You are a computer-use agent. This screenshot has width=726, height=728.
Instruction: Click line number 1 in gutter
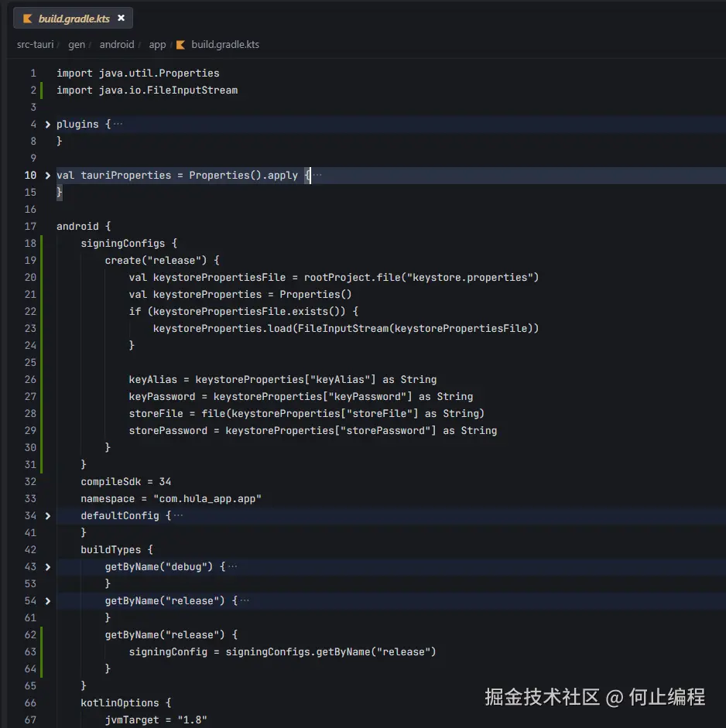[33, 73]
